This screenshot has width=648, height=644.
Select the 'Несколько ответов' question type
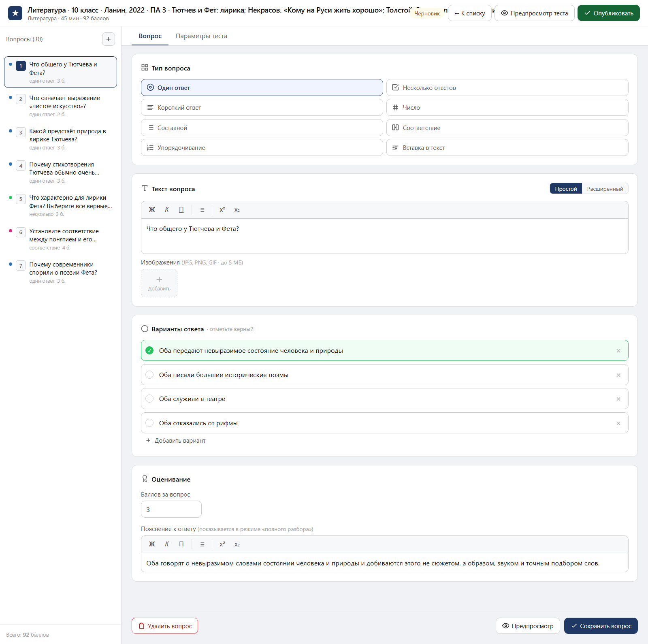click(507, 88)
